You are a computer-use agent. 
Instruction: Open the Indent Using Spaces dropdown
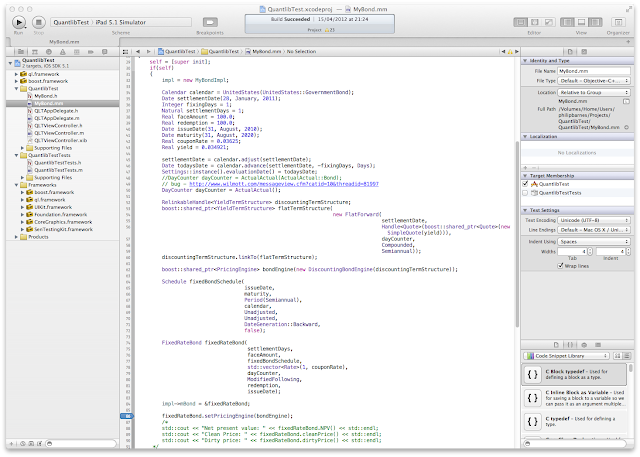coord(594,242)
